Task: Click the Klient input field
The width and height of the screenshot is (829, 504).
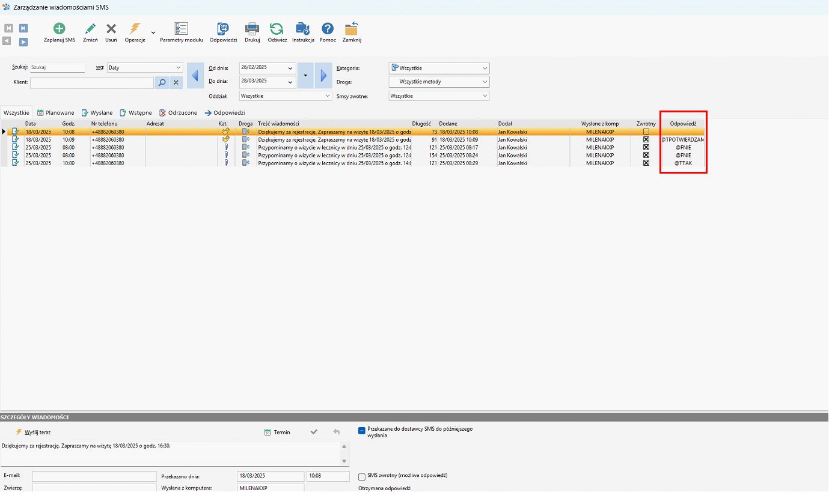Action: pos(92,83)
